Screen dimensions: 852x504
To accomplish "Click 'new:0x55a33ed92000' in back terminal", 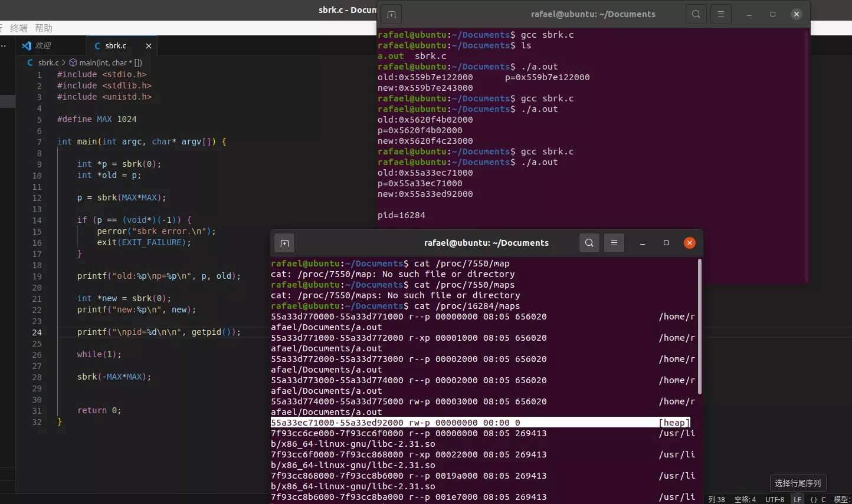I will click(x=425, y=194).
